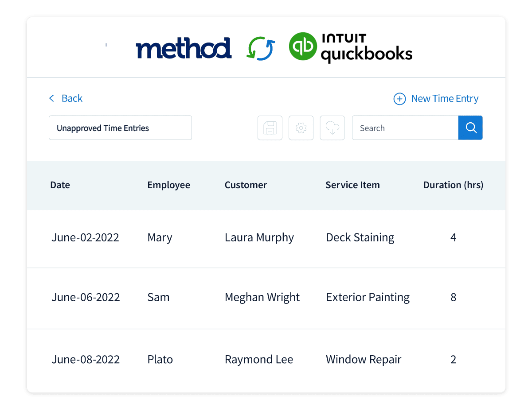
Task: Sort by the Service Item column header
Action: tap(352, 185)
